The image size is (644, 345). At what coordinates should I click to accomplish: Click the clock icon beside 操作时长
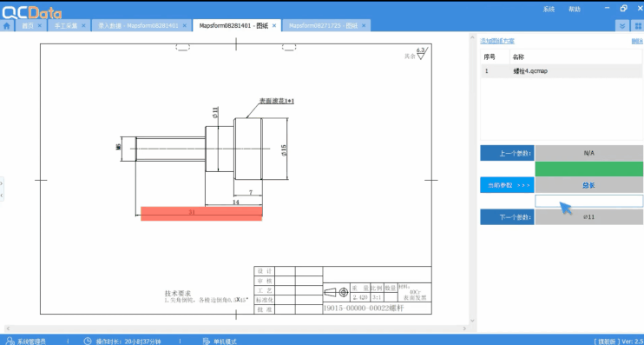[88, 342]
